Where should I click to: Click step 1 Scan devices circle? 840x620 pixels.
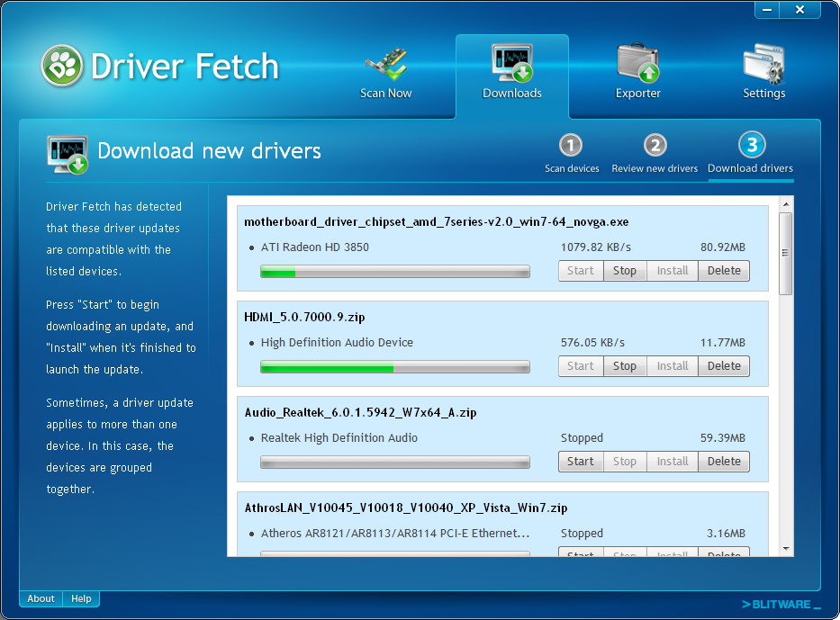[x=571, y=146]
